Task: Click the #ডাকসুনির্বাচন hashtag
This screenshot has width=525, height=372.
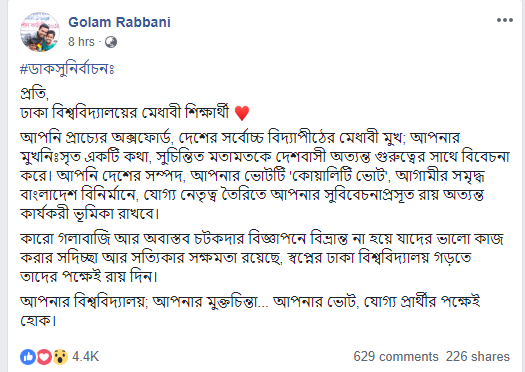Action: (x=67, y=69)
